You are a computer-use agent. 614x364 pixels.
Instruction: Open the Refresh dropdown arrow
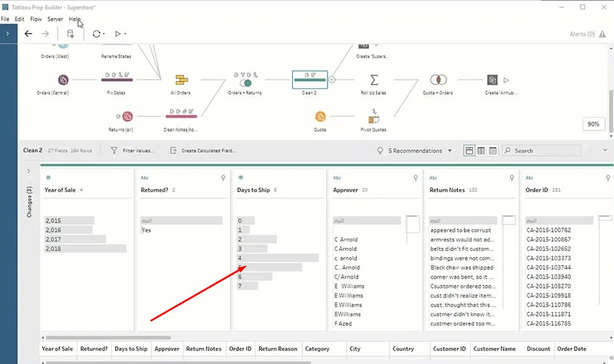[x=104, y=34]
